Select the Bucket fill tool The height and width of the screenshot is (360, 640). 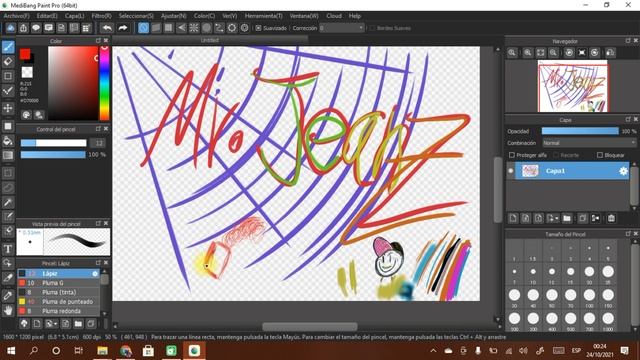pyautogui.click(x=8, y=141)
